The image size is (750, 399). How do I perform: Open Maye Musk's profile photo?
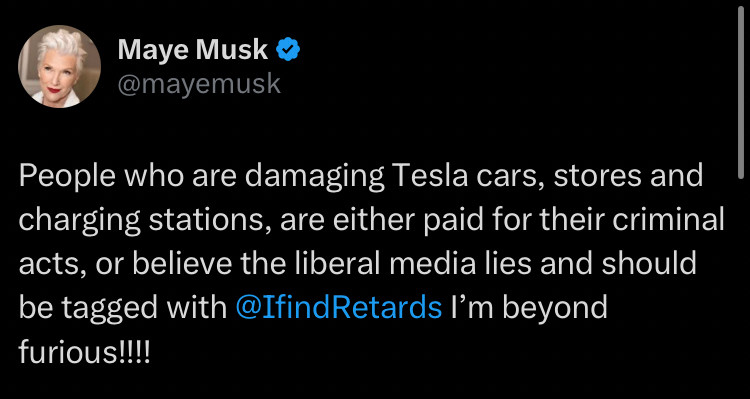pos(59,66)
